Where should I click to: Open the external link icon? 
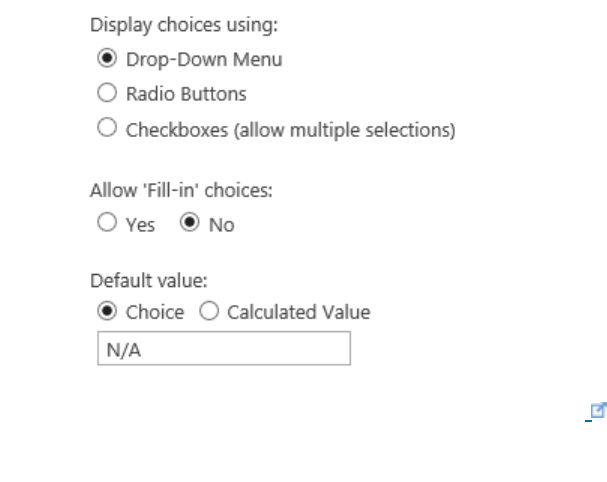[599, 410]
